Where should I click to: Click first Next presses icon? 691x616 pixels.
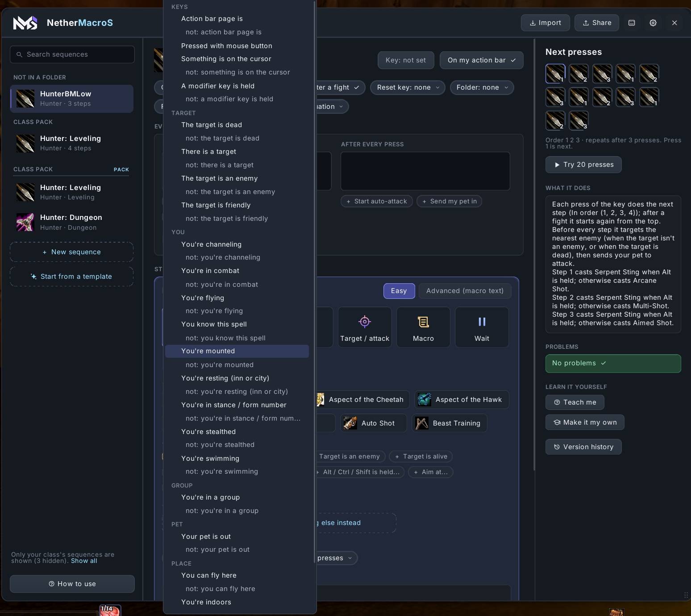pos(555,74)
